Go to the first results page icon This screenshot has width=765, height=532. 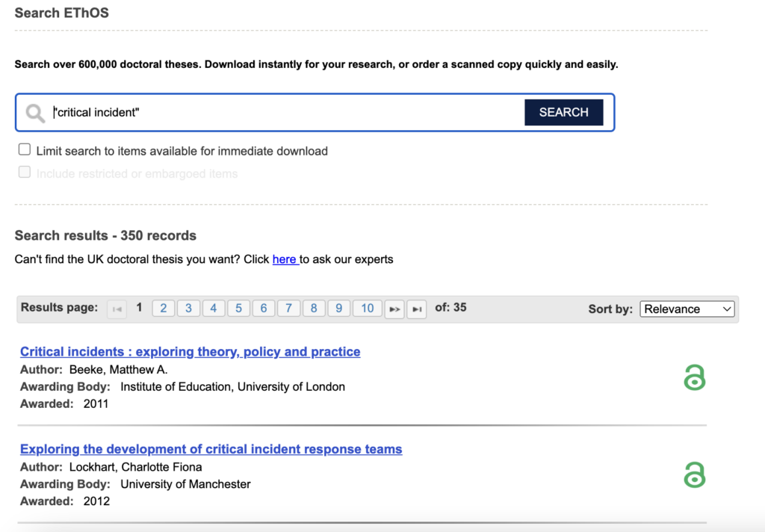117,309
